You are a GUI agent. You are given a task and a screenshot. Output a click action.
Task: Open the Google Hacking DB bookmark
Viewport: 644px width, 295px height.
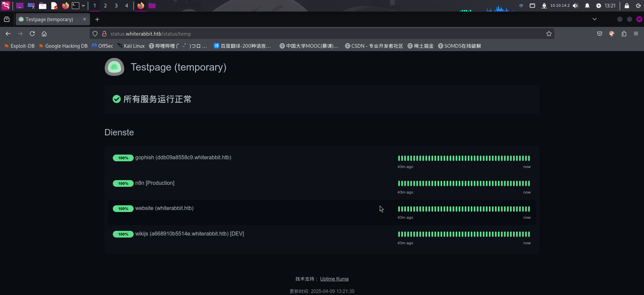tap(63, 46)
